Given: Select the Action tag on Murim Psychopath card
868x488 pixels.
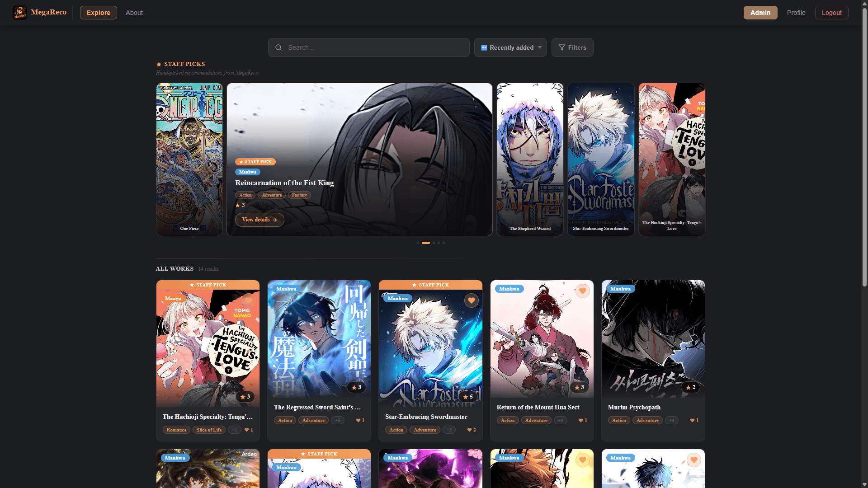Looking at the screenshot, I should pos(619,420).
